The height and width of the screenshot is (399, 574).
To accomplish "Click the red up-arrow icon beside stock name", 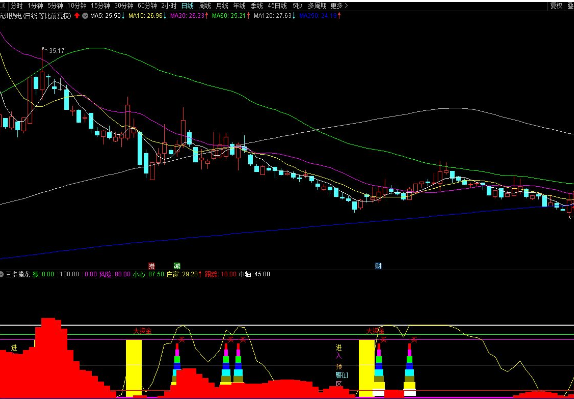I will tap(77, 16).
